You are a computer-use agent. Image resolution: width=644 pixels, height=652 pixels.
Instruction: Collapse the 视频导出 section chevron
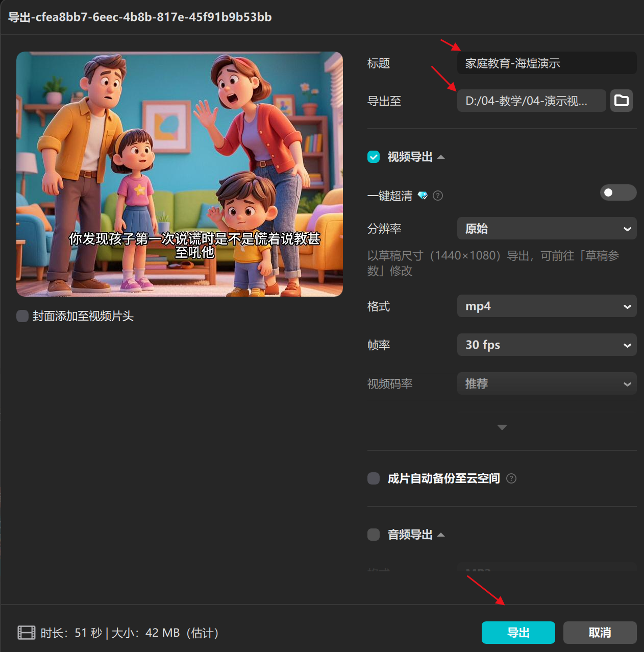[442, 157]
